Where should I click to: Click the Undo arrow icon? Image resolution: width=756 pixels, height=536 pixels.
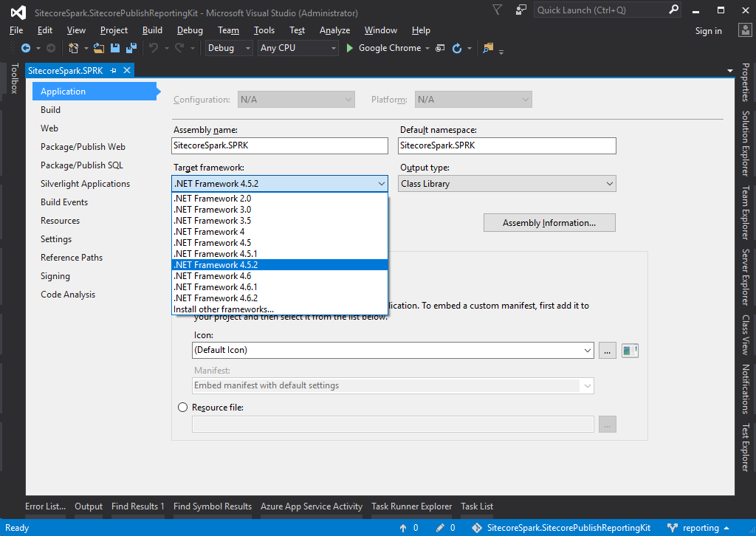[154, 48]
